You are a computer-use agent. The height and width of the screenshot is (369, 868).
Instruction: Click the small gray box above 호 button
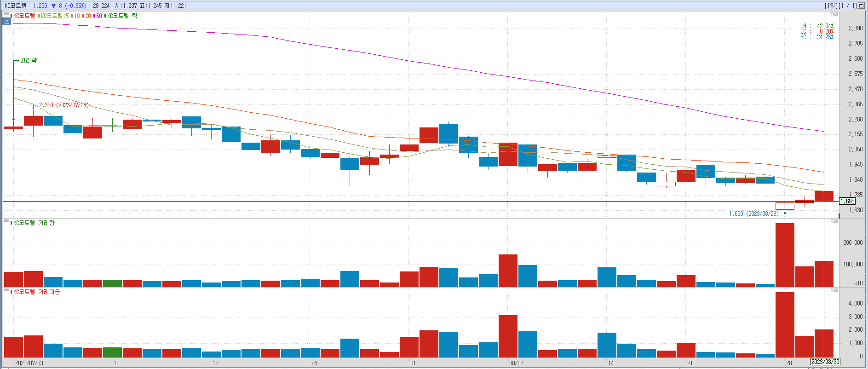pyautogui.click(x=6, y=15)
